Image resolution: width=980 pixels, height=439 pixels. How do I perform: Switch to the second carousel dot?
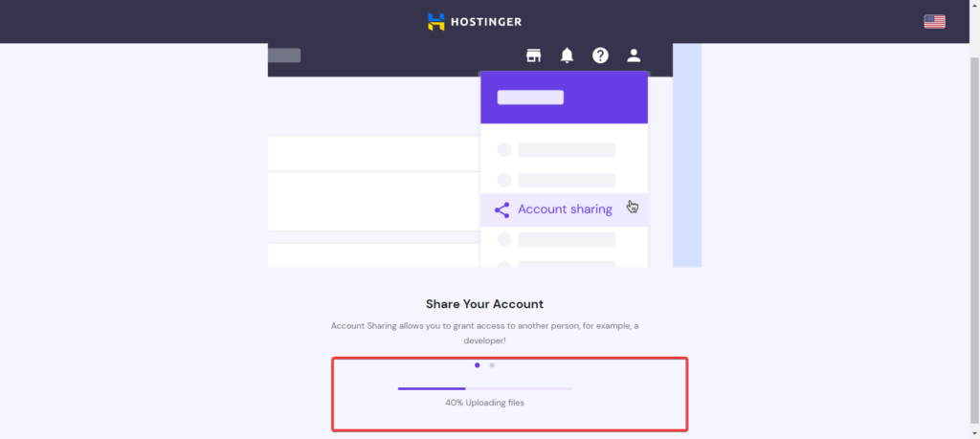coord(492,365)
